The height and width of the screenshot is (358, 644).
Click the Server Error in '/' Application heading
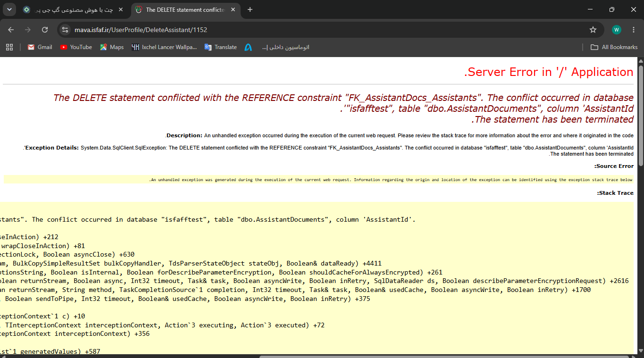coord(549,72)
